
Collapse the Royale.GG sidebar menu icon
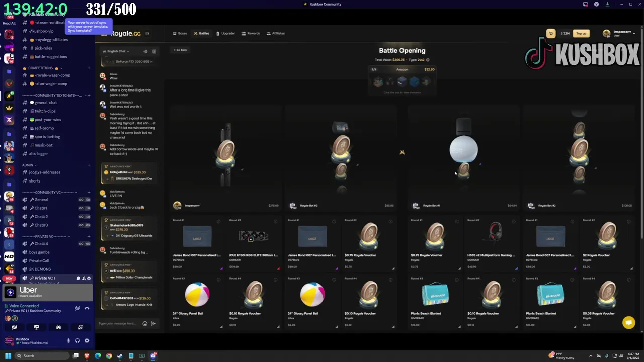(x=147, y=33)
